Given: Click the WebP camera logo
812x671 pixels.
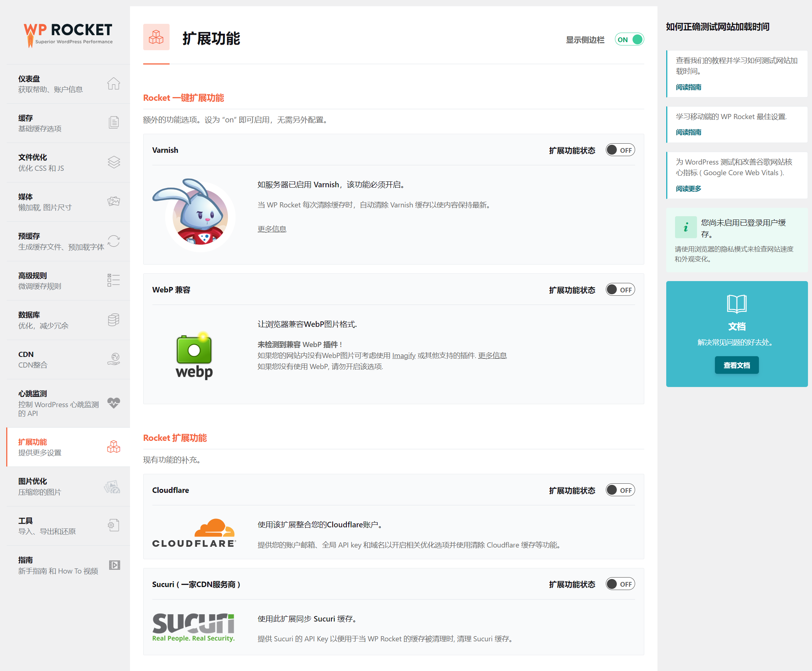Looking at the screenshot, I should pyautogui.click(x=194, y=355).
